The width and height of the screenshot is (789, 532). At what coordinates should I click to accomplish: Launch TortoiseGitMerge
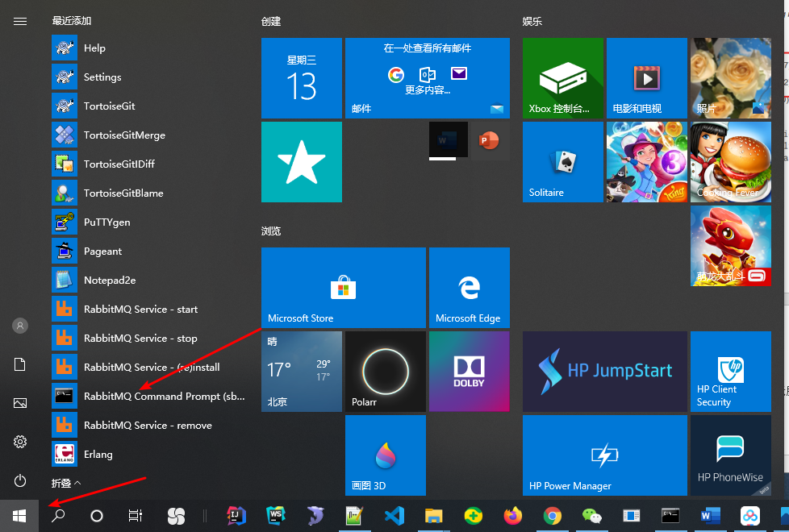tap(148, 135)
